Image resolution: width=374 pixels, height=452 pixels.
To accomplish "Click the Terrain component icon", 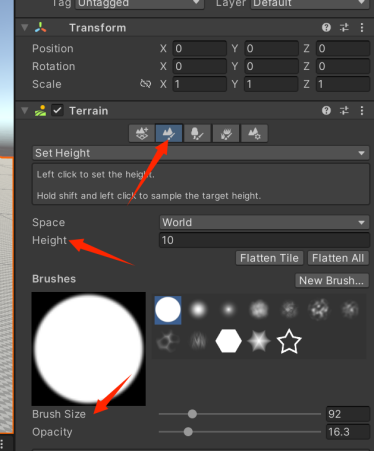I will 40,110.
